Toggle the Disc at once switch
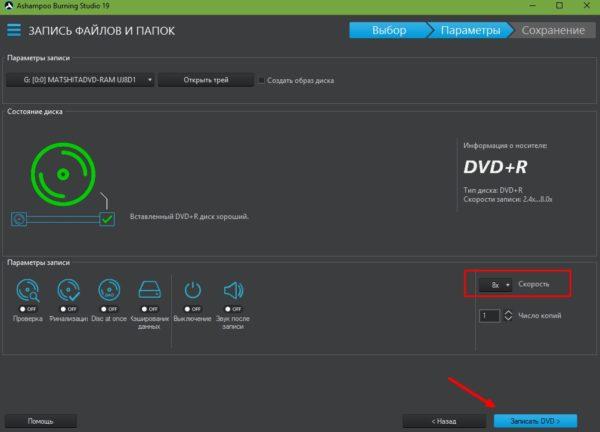This screenshot has height=432, width=600. pos(109,309)
